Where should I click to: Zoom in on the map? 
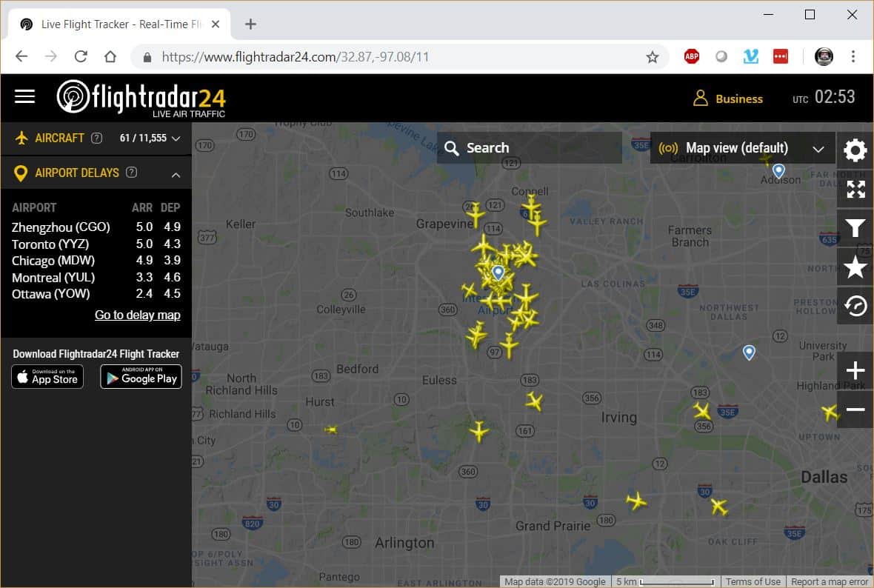[x=855, y=370]
